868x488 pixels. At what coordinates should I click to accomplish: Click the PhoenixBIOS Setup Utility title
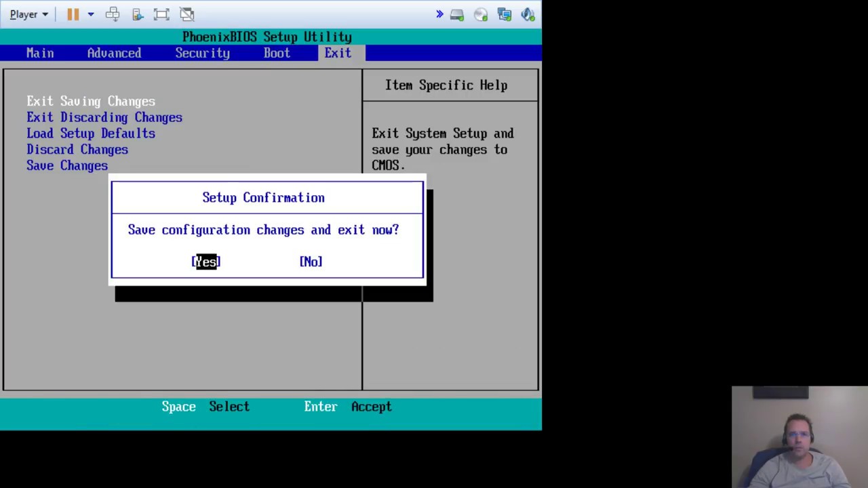coord(267,37)
